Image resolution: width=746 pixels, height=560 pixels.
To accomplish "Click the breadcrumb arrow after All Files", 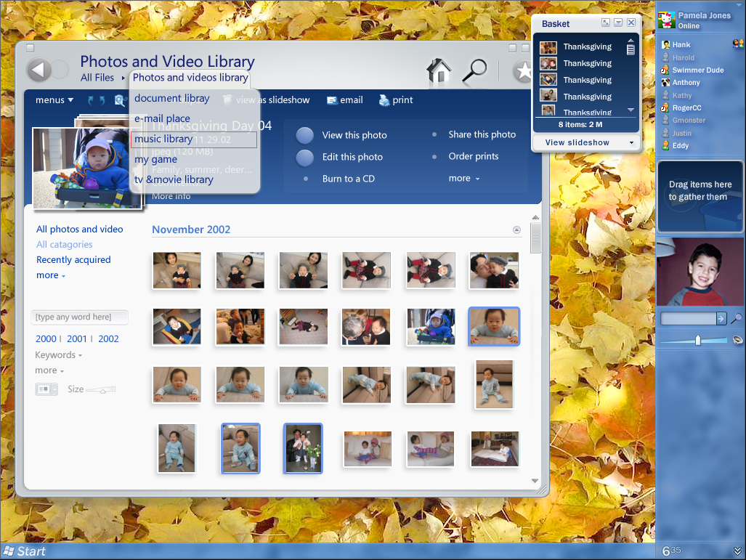I will tap(123, 78).
